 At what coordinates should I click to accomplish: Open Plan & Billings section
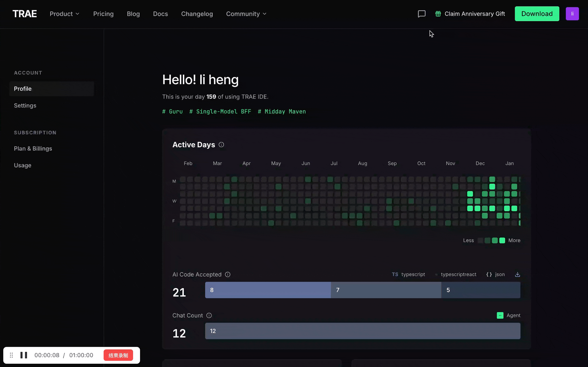(33, 148)
